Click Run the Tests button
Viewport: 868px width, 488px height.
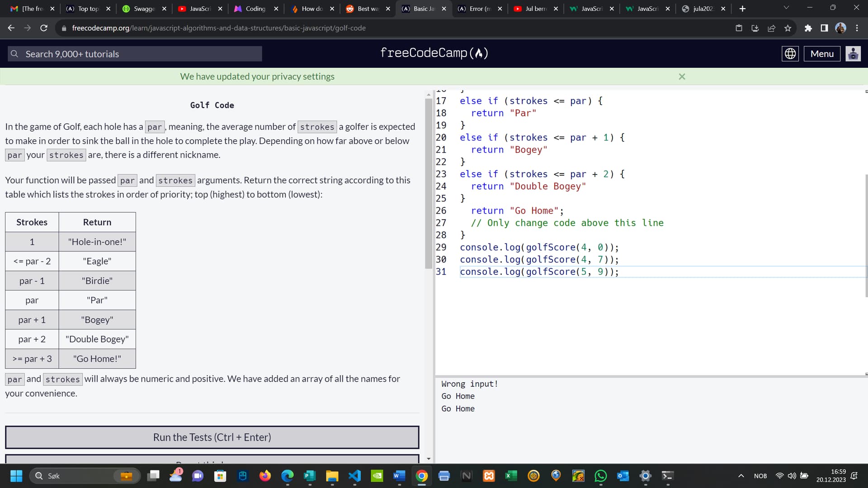coord(212,437)
